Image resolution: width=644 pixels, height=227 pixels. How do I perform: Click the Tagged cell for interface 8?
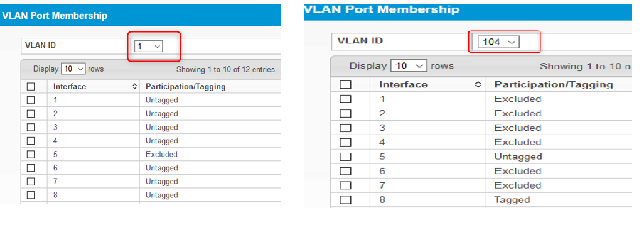(512, 200)
